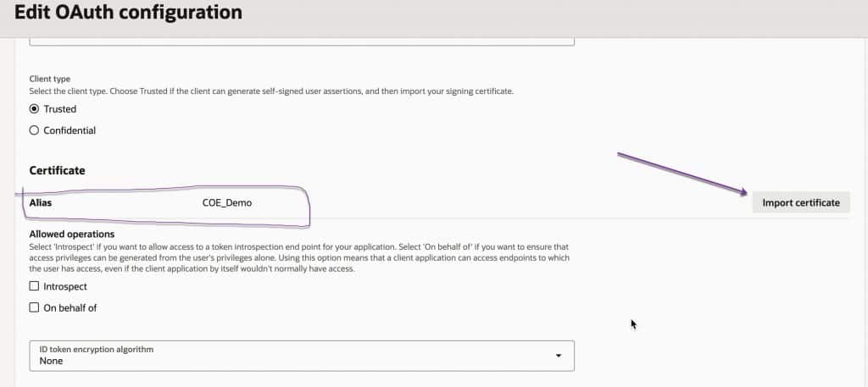Click the Allowed operations heading
Screen dimensions: 868x387
click(71, 234)
